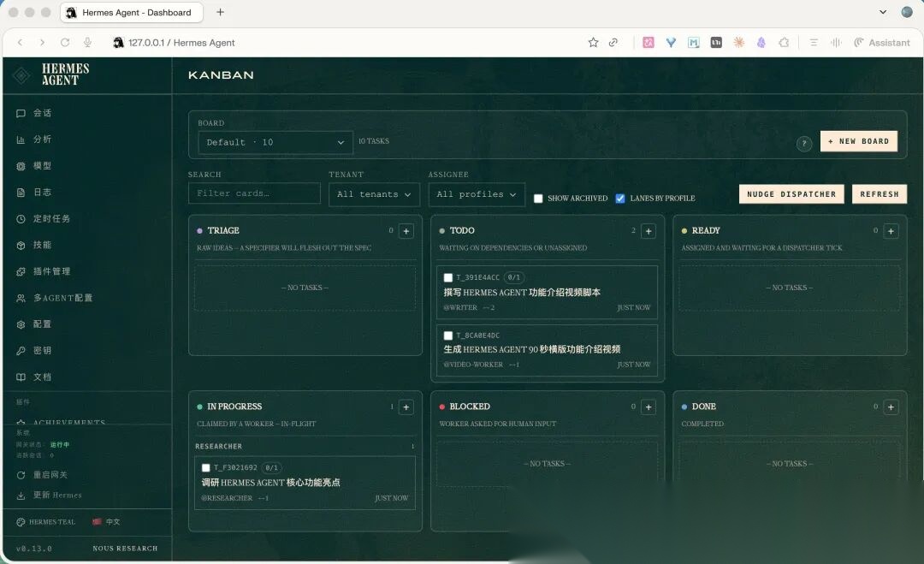Click the 运行中 gateway status text
Screen dimensions: 924x564
[x=60, y=445]
